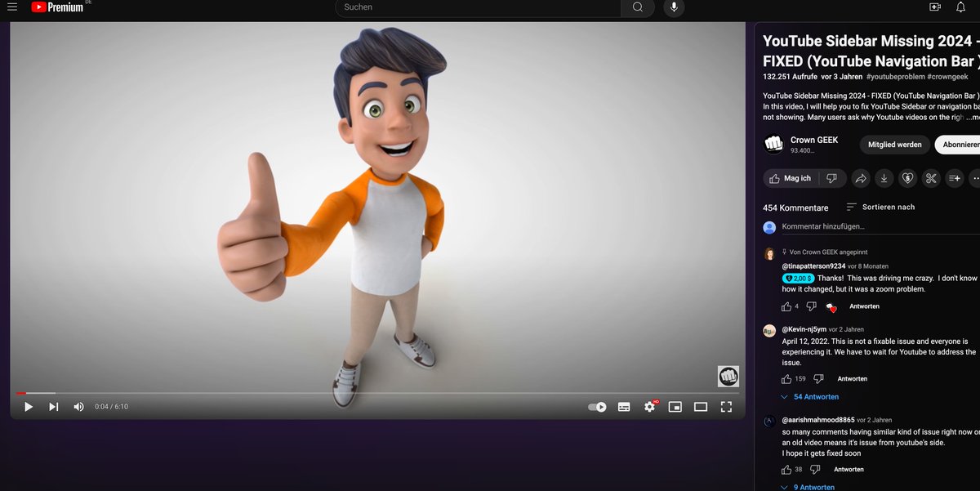This screenshot has height=491, width=980.
Task: Dislike the video
Action: 831,178
